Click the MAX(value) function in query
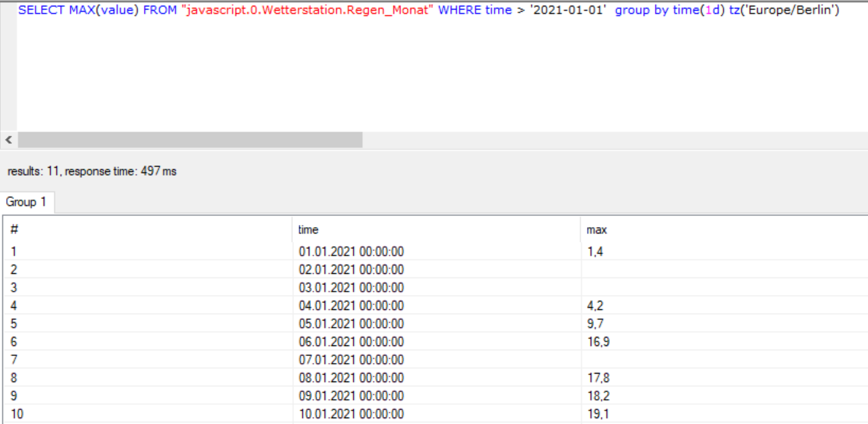The height and width of the screenshot is (424, 868). [103, 10]
